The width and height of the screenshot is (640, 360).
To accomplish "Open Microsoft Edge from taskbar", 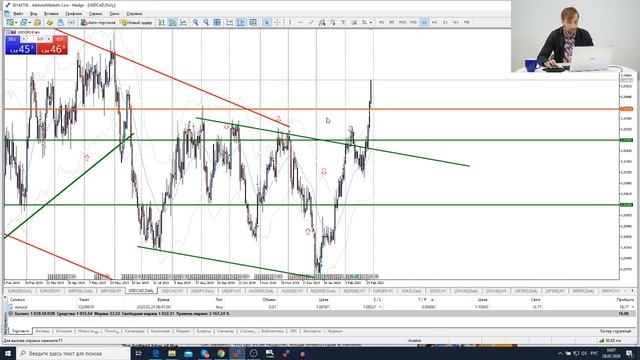I will point(156,353).
